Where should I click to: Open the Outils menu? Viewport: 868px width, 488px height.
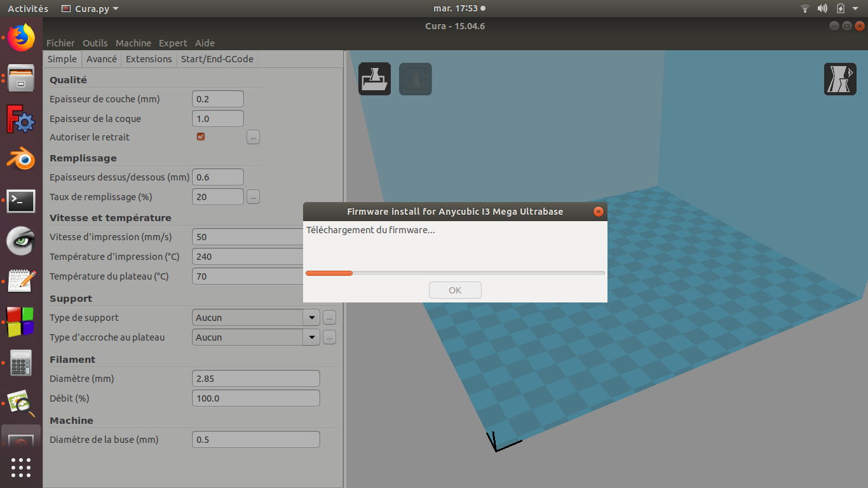[x=95, y=43]
